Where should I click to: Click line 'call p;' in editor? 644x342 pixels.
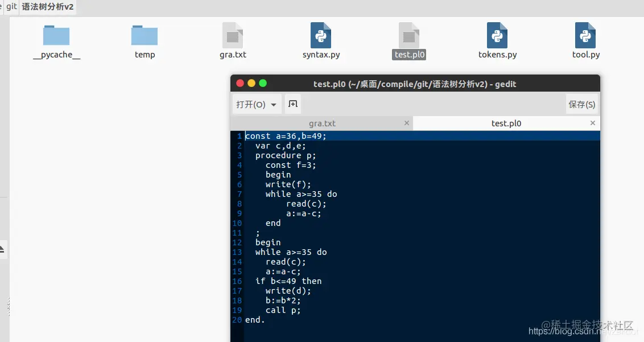[283, 310]
